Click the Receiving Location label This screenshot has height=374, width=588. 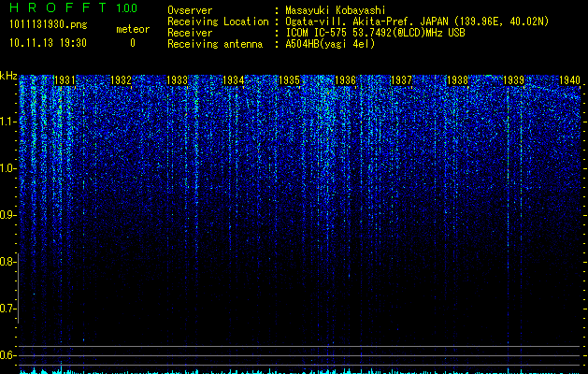tap(218, 22)
